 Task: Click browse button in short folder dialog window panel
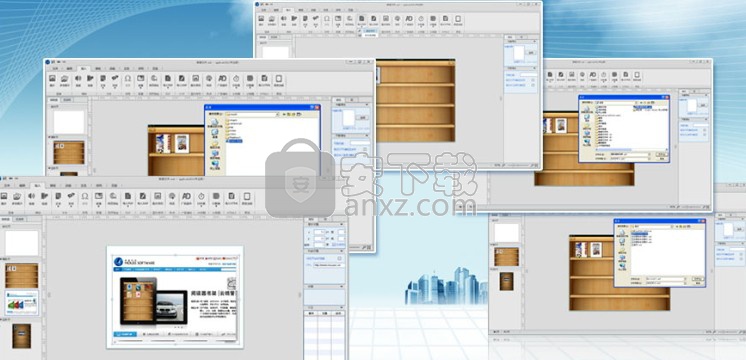(x=362, y=117)
